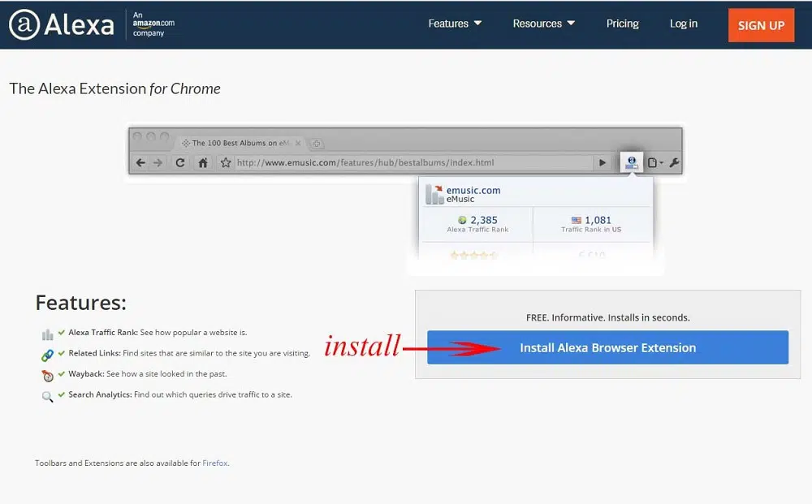Click the Alexa extension icon in browser toolbar

(631, 162)
